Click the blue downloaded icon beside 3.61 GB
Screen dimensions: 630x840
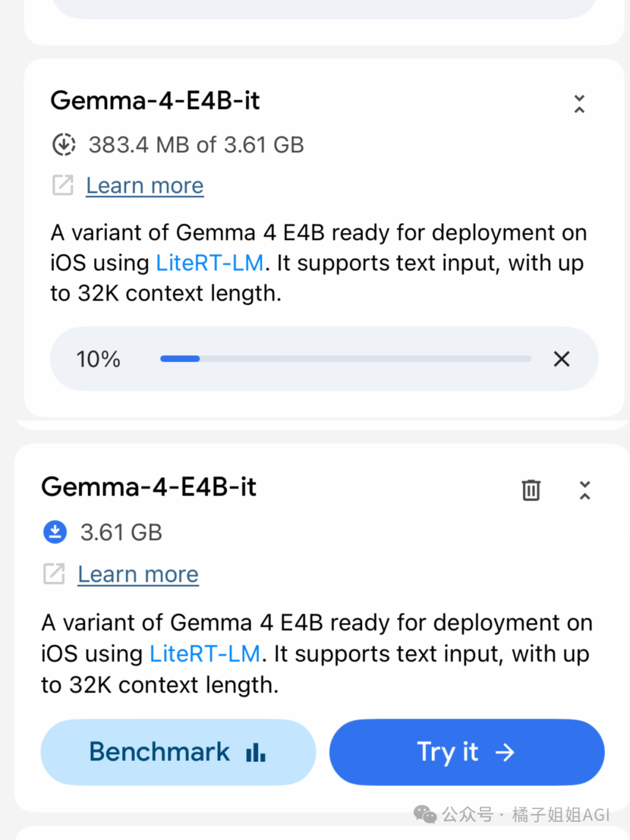pos(55,532)
